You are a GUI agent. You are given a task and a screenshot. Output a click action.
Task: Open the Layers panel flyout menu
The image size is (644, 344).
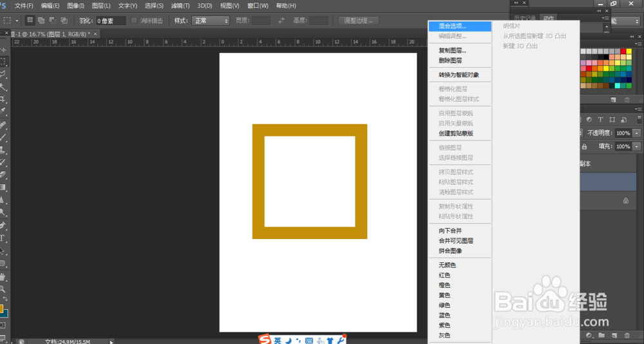(639, 109)
